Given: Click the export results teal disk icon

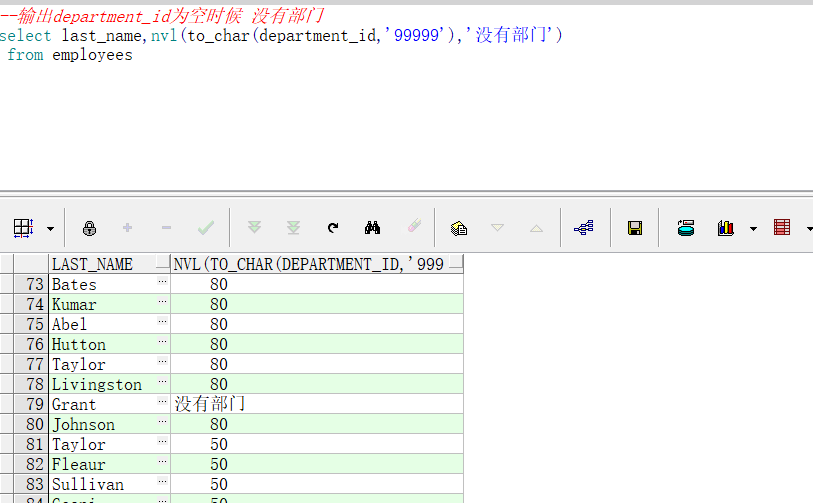Looking at the screenshot, I should coord(685,228).
